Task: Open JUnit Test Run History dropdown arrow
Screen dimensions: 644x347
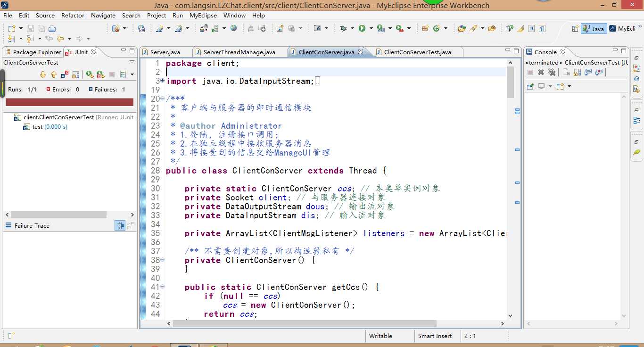Action: click(132, 74)
